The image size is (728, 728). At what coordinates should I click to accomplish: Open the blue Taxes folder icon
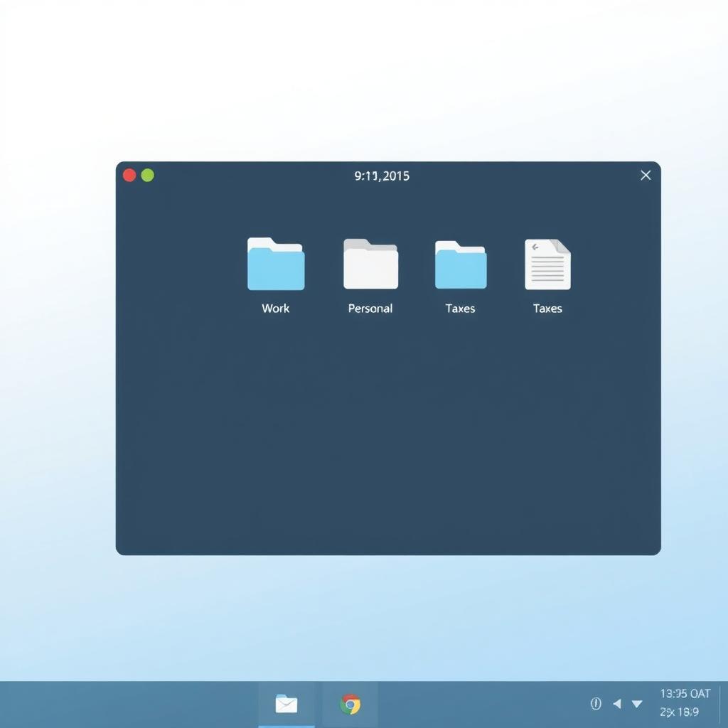pos(461,264)
